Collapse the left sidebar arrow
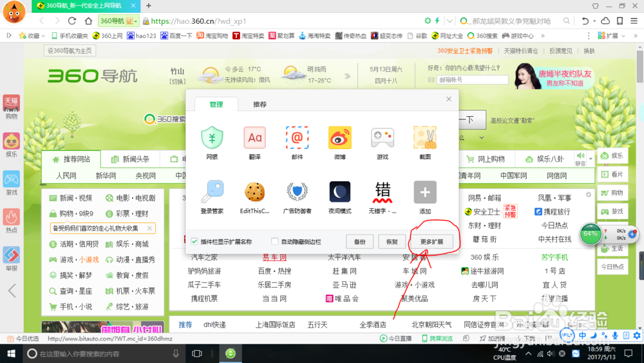 pyautogui.click(x=12, y=291)
